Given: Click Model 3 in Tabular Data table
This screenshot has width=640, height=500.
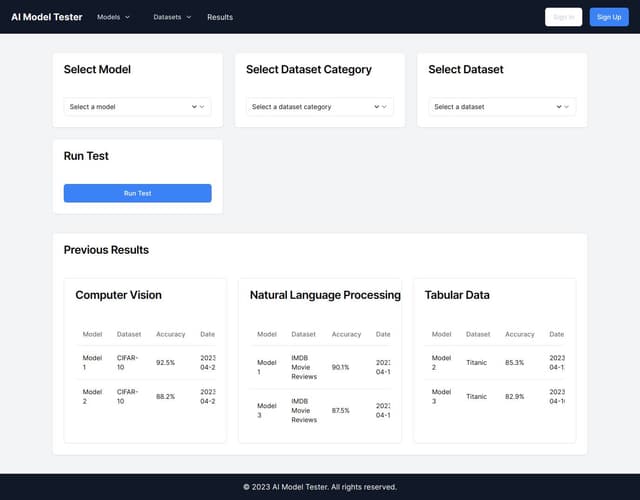Looking at the screenshot, I should click(x=441, y=396).
